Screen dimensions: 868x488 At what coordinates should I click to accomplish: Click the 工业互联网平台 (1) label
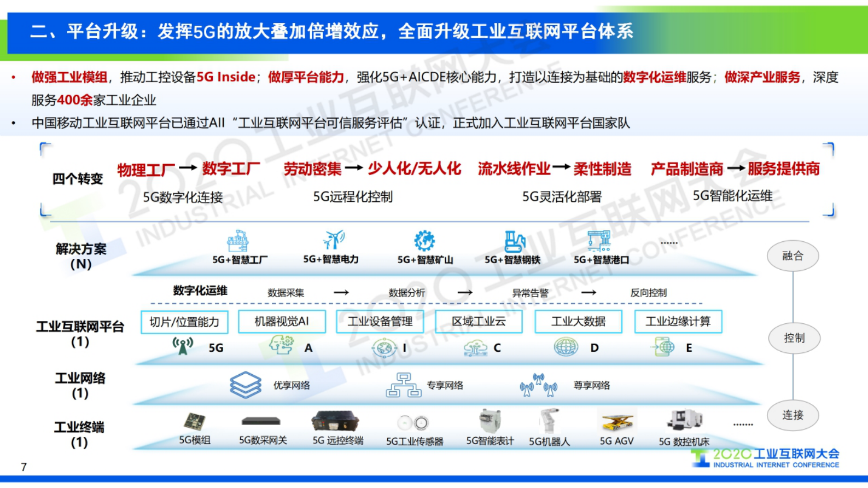tap(80, 334)
